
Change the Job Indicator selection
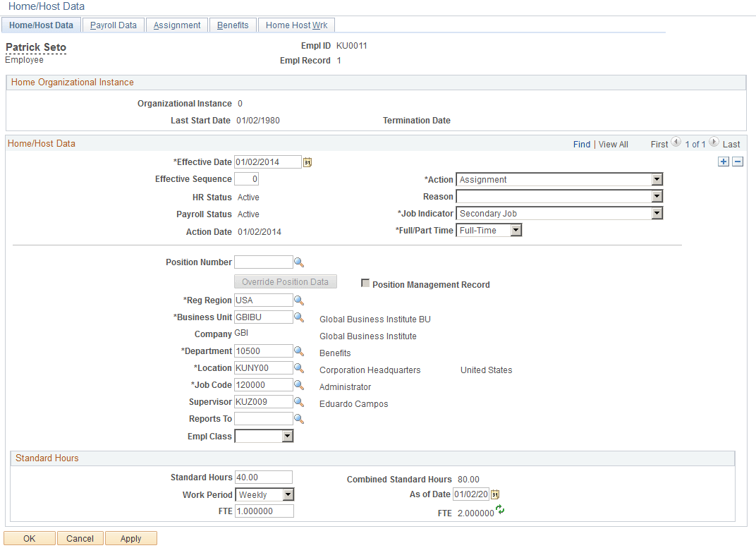(x=657, y=213)
